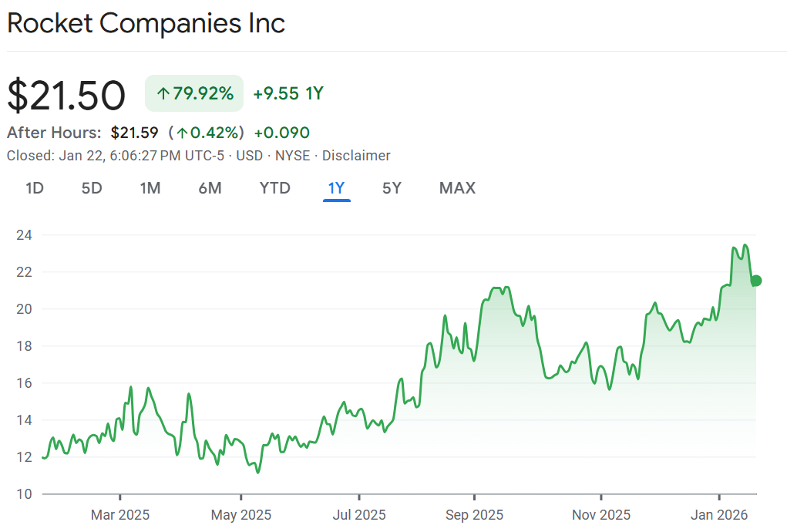Click the Sep 2025 axis label
The image size is (787, 532).
click(475, 515)
